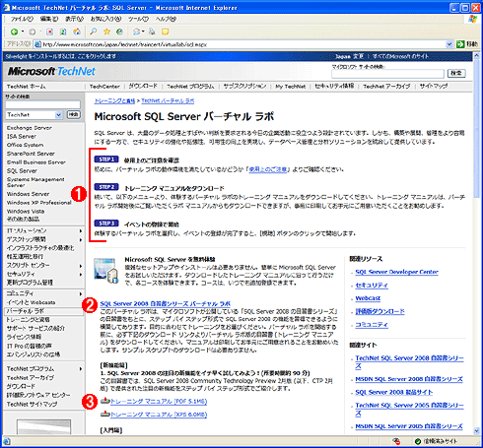
Task: Expand the セキュリティ sidebar submenu arrow
Action: point(81,274)
